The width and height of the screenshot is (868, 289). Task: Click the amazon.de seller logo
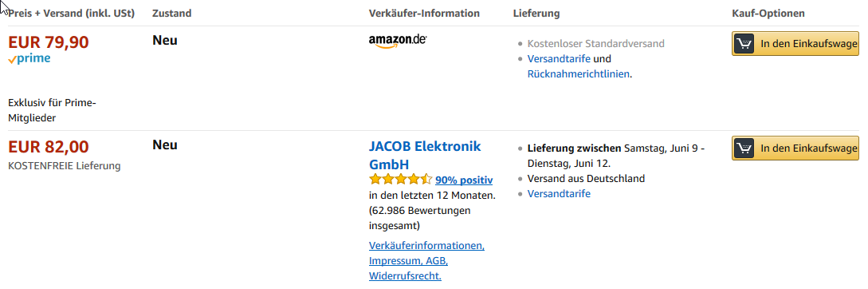tap(398, 42)
